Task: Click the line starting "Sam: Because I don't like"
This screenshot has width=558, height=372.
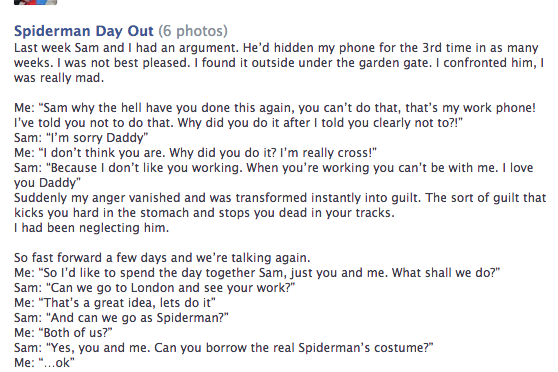Action: coord(274,168)
